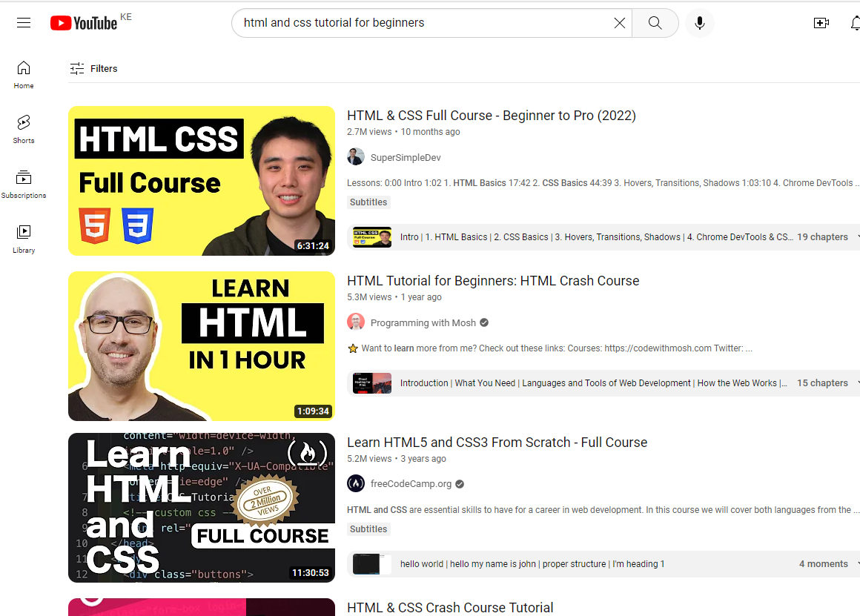Open Library in sidebar
Viewport: 860px width, 616px height.
pyautogui.click(x=24, y=239)
